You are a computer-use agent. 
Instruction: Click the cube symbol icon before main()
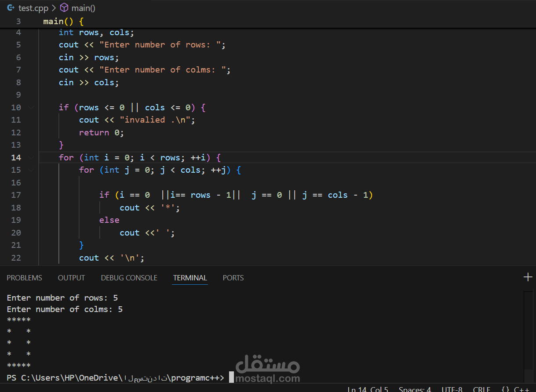(64, 8)
